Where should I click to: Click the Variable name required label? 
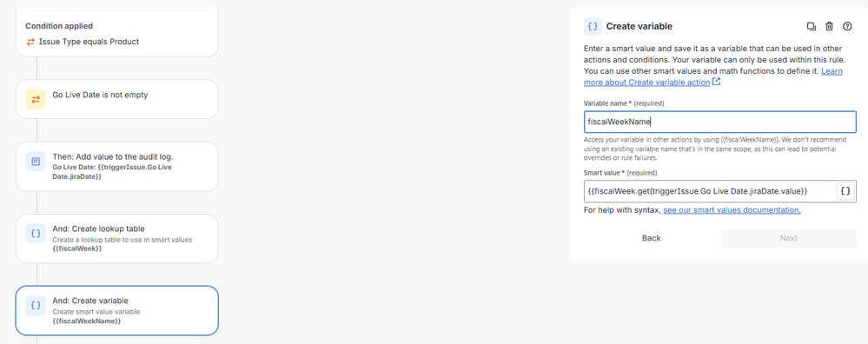tap(624, 103)
